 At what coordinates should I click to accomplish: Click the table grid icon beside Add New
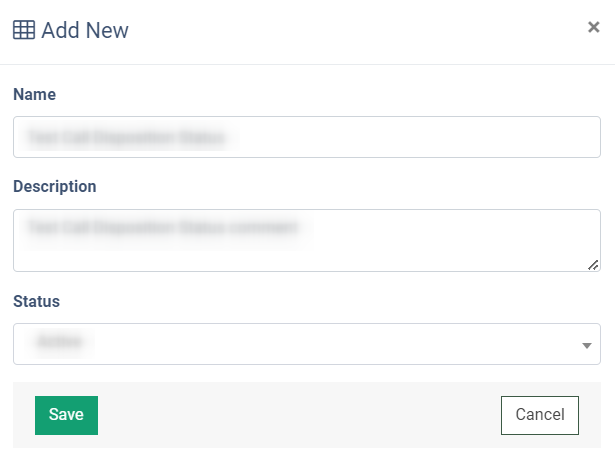point(24,30)
